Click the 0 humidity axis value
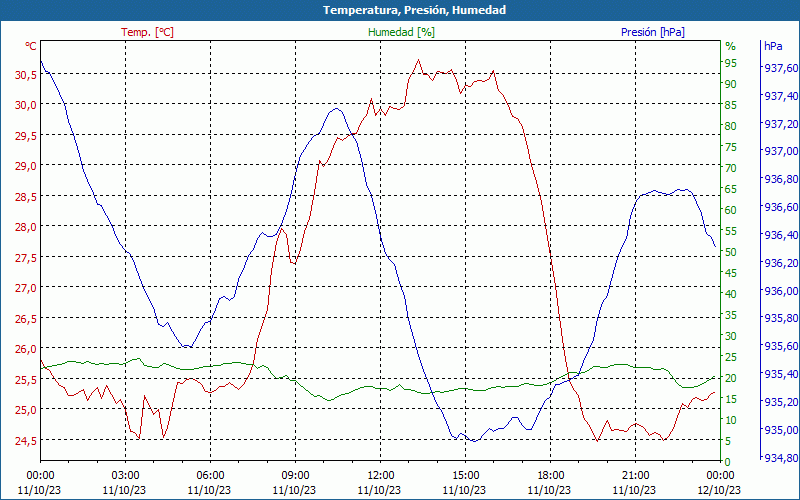Viewport: 800px width, 500px height. tap(728, 462)
